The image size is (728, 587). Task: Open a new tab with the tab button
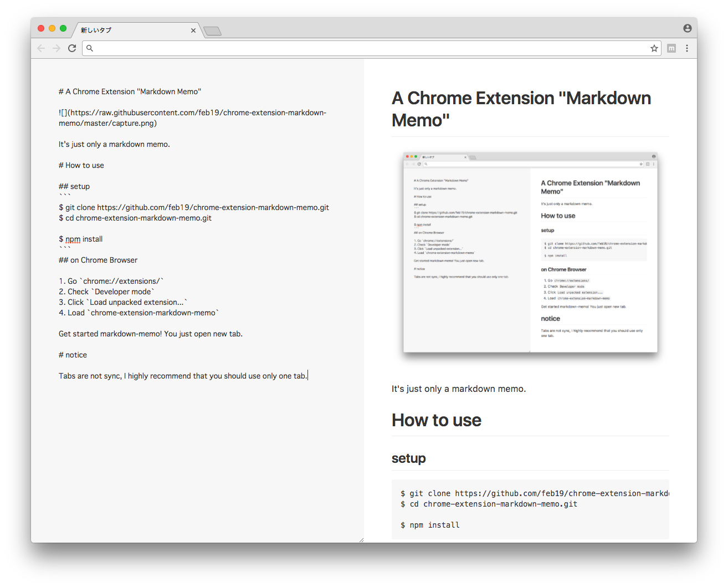213,31
